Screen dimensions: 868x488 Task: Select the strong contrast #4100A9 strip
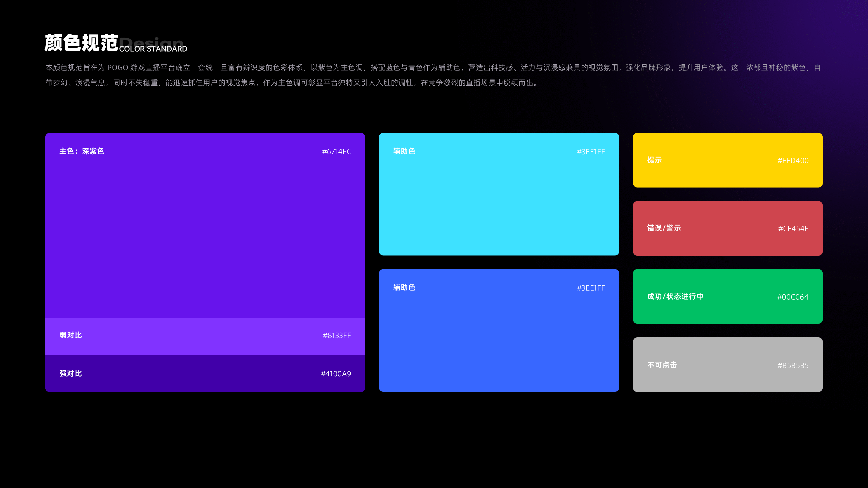[x=205, y=373]
